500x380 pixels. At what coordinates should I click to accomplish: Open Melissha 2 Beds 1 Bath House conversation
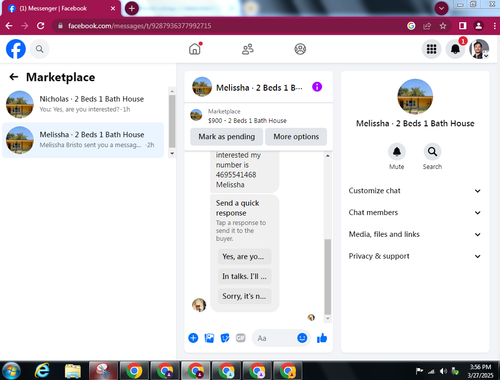83,140
